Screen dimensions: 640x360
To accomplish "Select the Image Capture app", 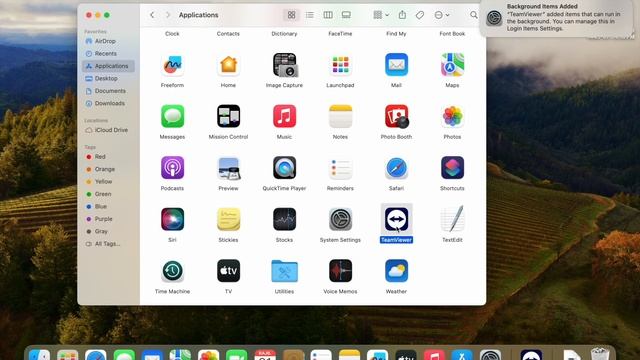I will pyautogui.click(x=284, y=65).
